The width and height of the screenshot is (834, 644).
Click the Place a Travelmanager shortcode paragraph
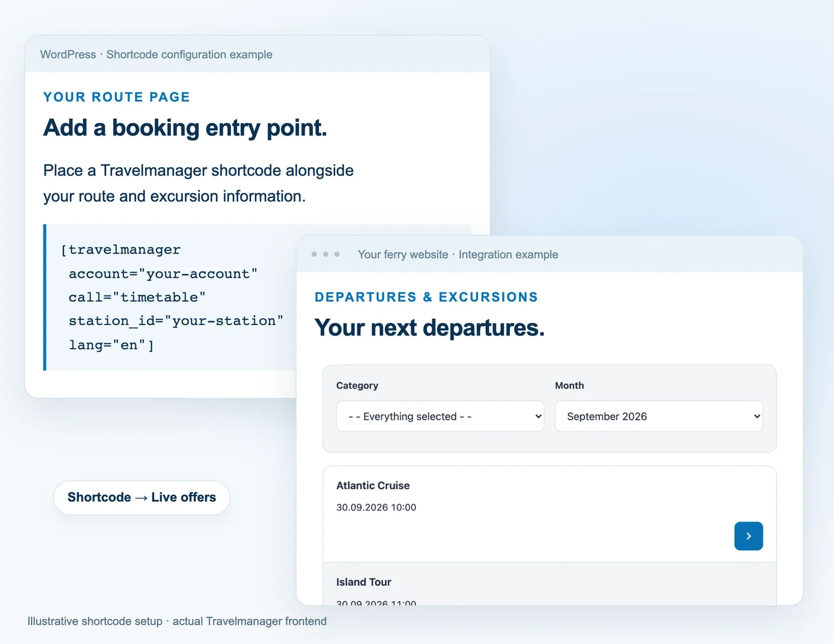point(199,183)
